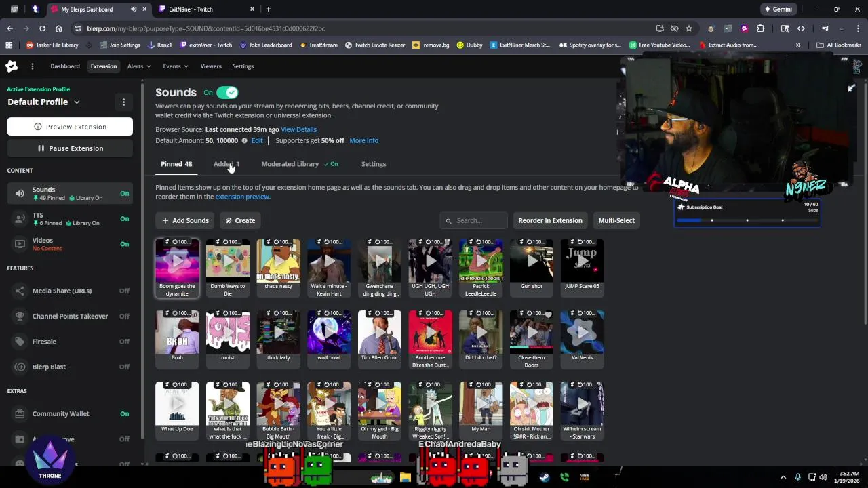Screen dimensions: 868x488
Task: Open the Default Profile kebab options menu
Action: 123,102
